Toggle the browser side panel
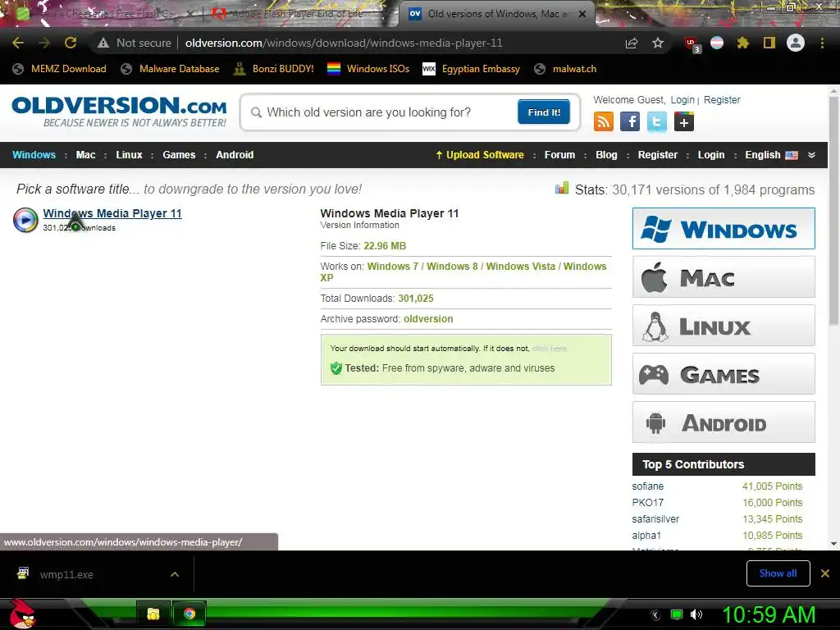The image size is (840, 630). pos(769,43)
